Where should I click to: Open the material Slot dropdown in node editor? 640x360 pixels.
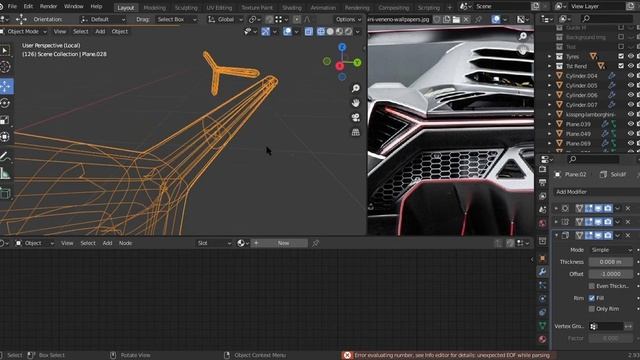click(x=214, y=243)
